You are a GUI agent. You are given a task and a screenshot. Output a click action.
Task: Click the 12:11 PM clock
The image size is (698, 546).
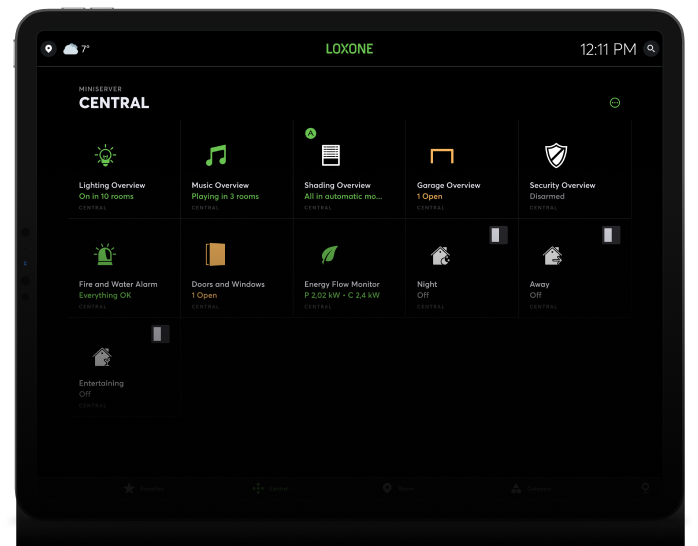[x=608, y=49]
